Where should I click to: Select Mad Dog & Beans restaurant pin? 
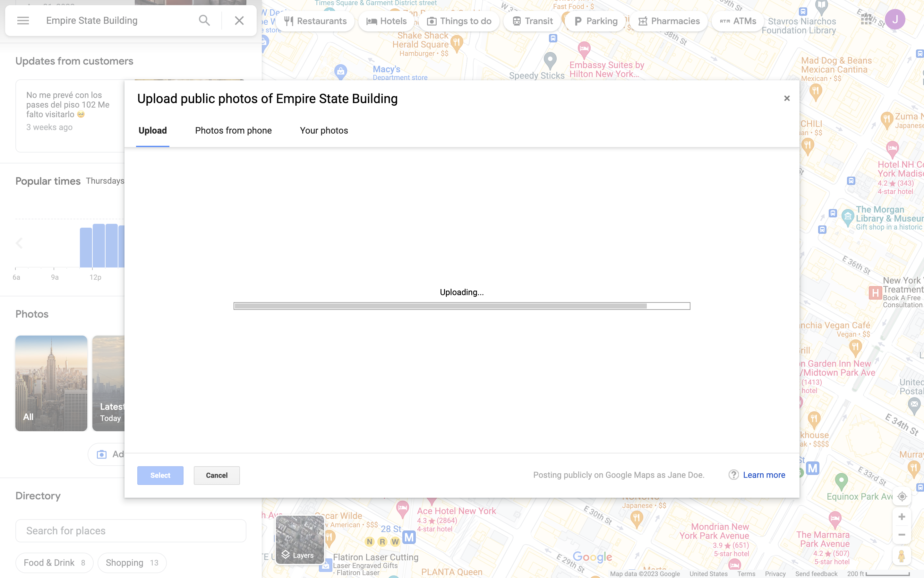pyautogui.click(x=816, y=92)
